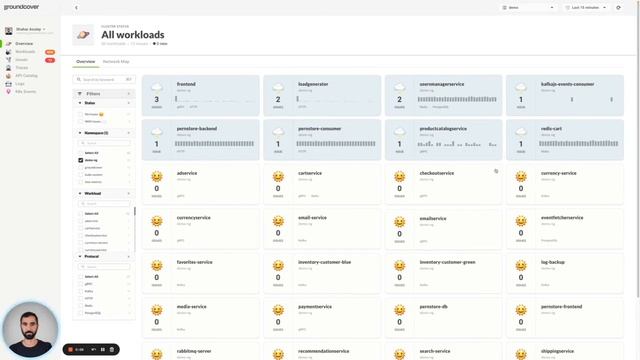Screen dimensions: 640x360
Task: Check Select All under the Namespace filter
Action: pos(80,153)
